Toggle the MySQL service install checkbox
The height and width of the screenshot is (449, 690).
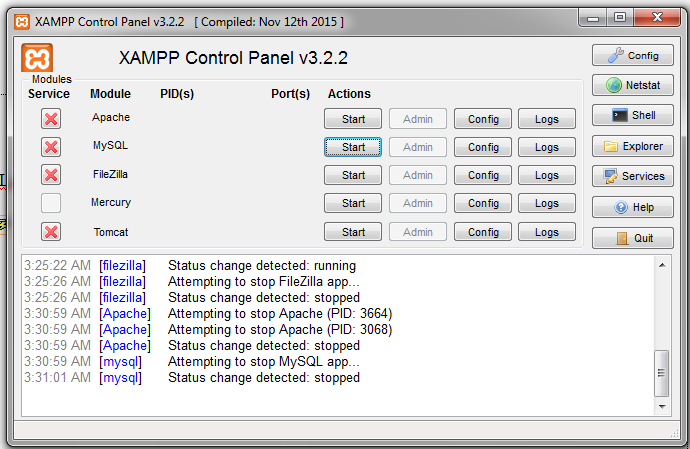click(x=51, y=147)
